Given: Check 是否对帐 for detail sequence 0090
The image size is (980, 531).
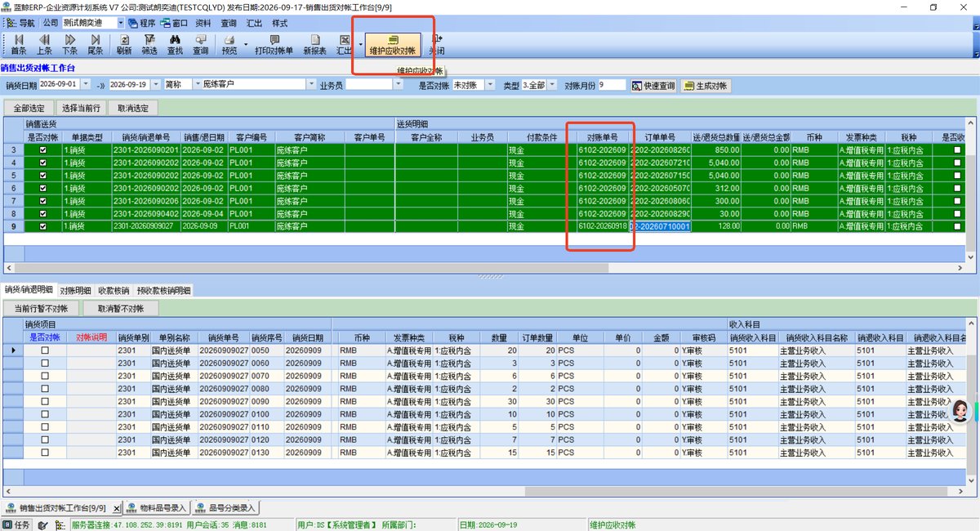Looking at the screenshot, I should tap(45, 402).
